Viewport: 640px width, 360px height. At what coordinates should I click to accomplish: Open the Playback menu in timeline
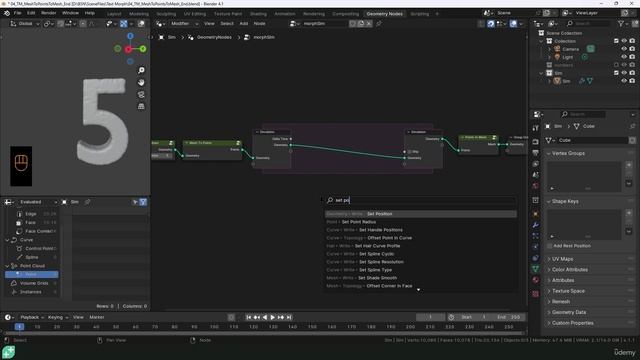(x=31, y=317)
